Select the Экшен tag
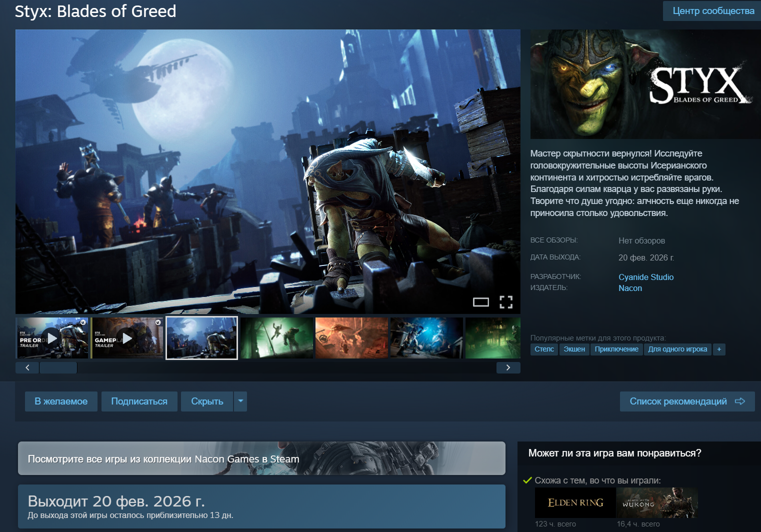Image resolution: width=761 pixels, height=532 pixels. [x=574, y=349]
